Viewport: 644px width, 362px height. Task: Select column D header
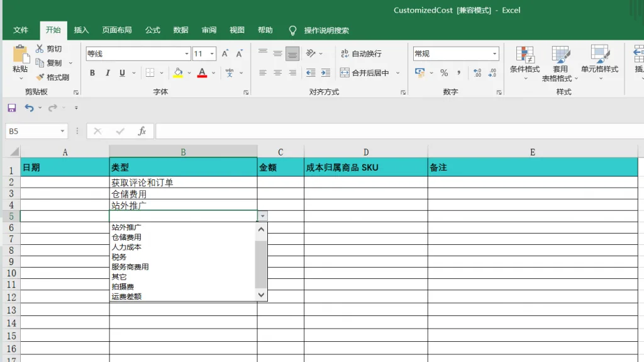coord(365,152)
